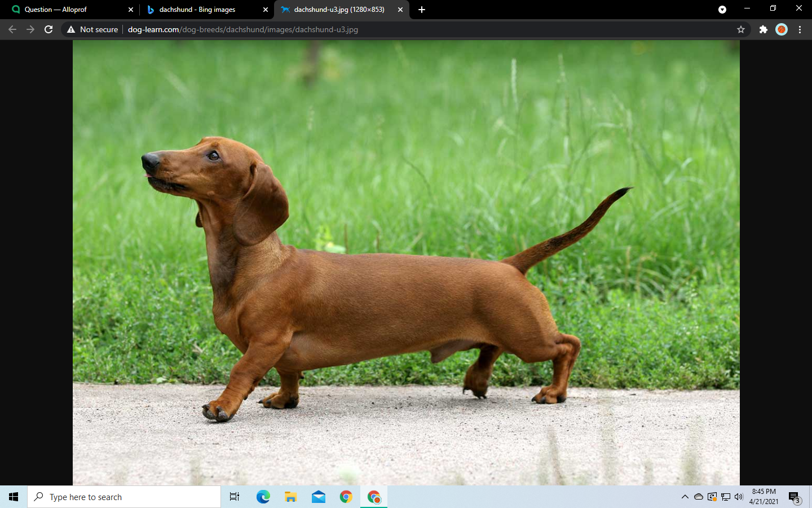The image size is (812, 508).
Task: Open the first Chrome taskbar icon
Action: click(x=346, y=497)
